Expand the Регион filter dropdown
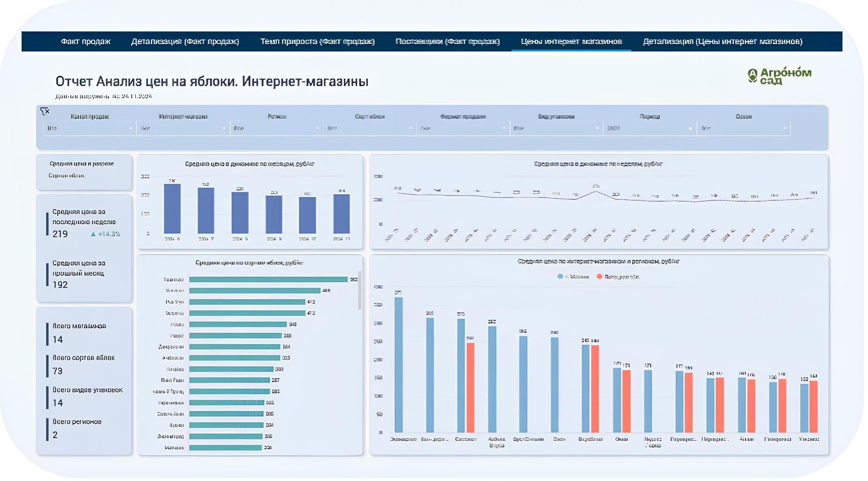The width and height of the screenshot is (868, 481). coord(276,128)
